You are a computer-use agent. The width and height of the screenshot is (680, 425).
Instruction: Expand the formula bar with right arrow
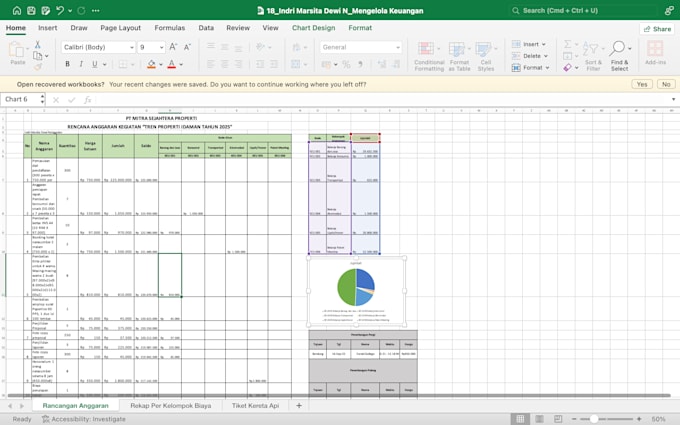tap(673, 99)
